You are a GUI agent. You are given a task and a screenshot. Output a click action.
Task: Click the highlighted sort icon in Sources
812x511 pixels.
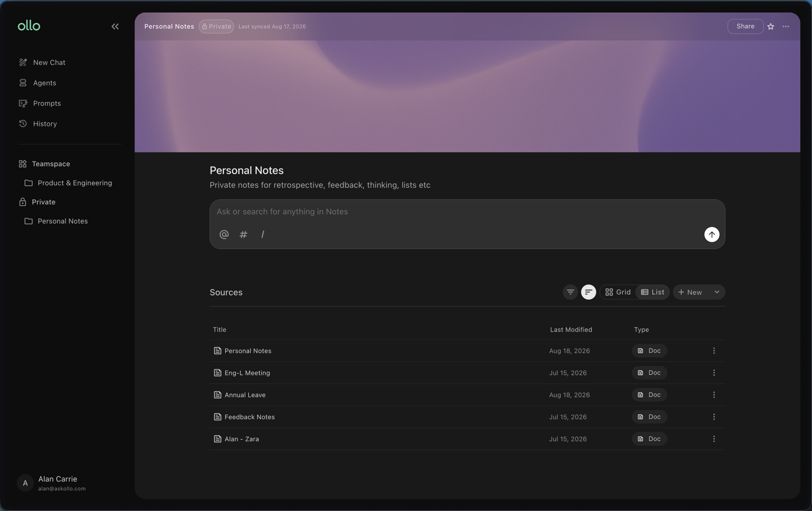pos(588,292)
